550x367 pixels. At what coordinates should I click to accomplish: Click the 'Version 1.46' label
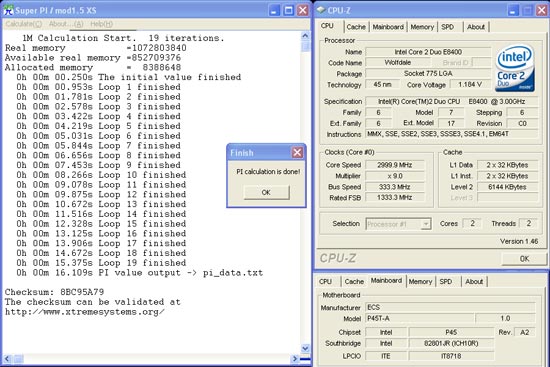point(519,241)
